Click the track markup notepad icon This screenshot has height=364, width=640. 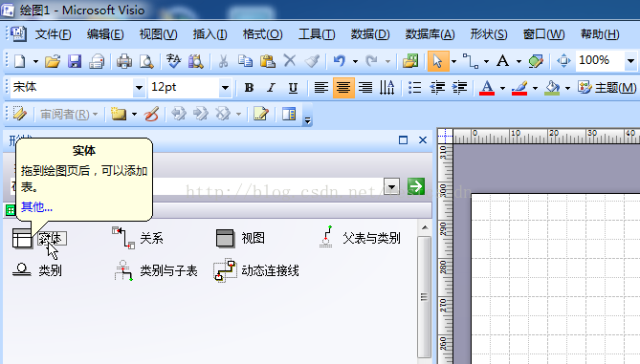[x=261, y=114]
